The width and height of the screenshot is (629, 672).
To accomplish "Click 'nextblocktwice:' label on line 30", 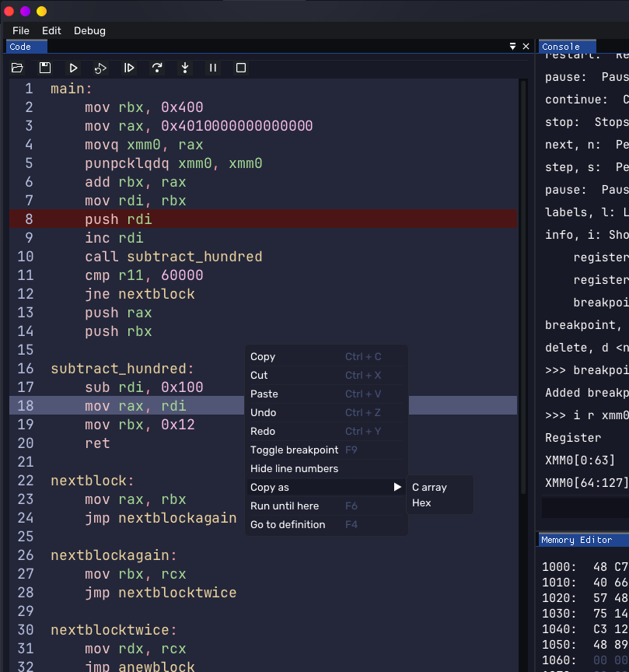I will [x=114, y=630].
